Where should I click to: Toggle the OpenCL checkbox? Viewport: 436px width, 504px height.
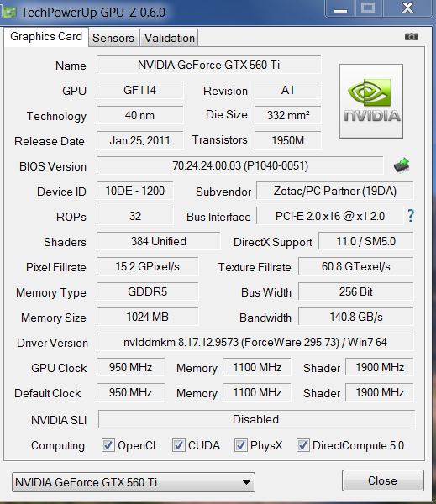point(108,445)
